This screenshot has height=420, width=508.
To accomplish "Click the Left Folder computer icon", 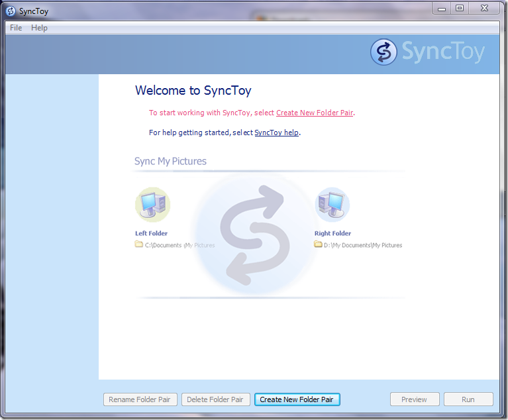I will pos(152,205).
